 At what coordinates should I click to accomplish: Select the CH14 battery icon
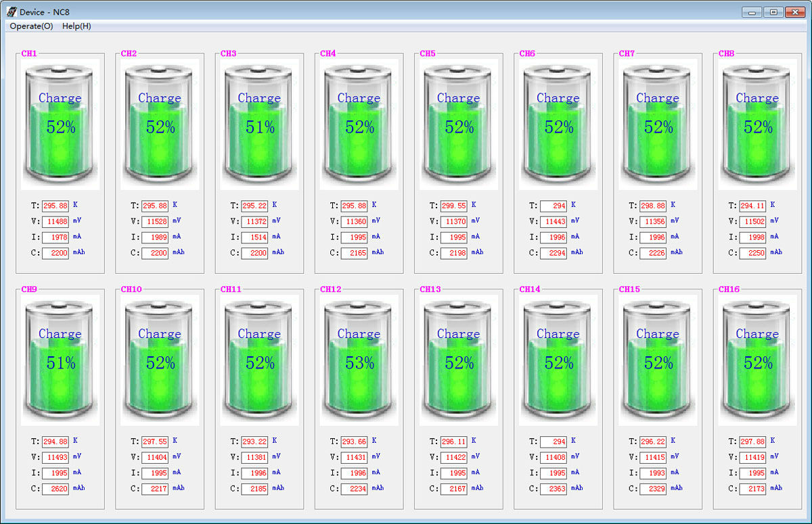(558, 360)
